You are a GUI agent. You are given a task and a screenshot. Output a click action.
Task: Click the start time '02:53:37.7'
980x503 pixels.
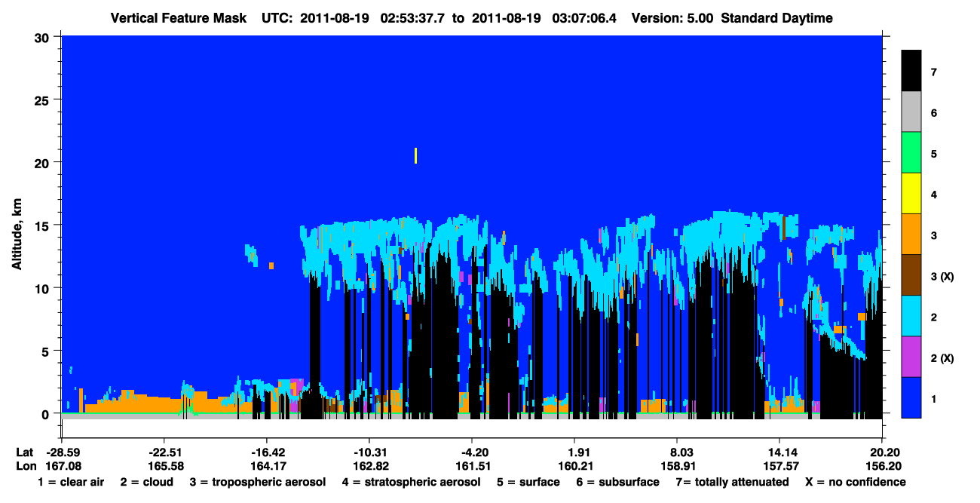415,18
